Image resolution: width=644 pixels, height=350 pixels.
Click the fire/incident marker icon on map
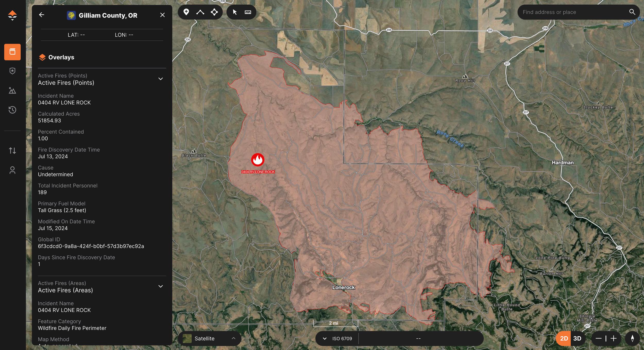tap(258, 159)
